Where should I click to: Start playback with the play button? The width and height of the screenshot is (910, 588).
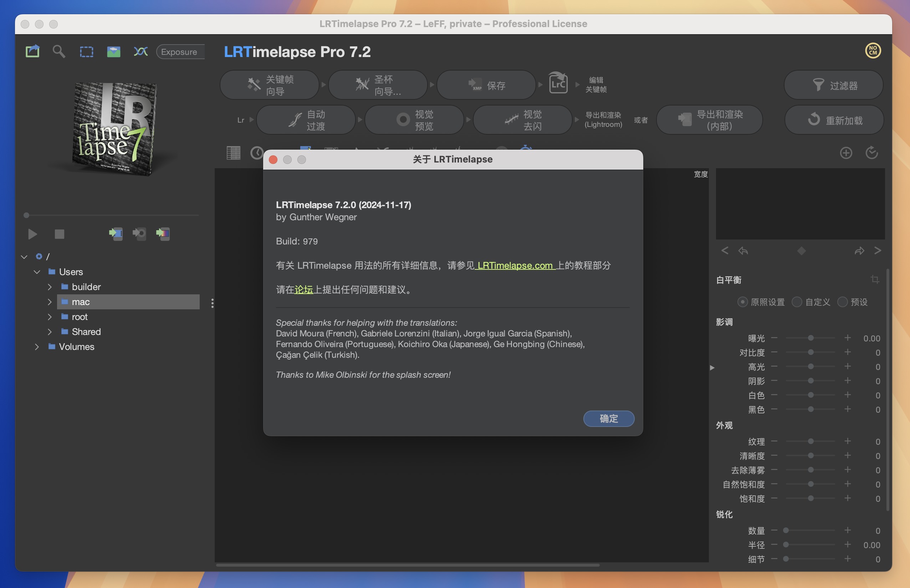point(32,234)
